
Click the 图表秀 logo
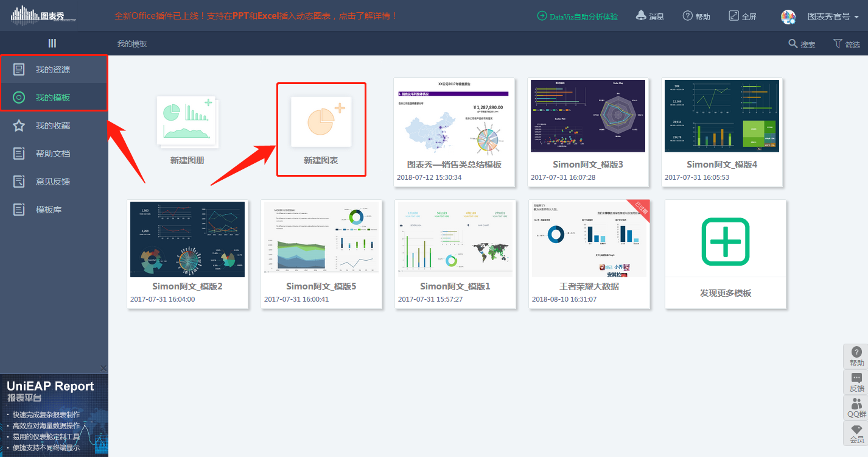coord(43,15)
